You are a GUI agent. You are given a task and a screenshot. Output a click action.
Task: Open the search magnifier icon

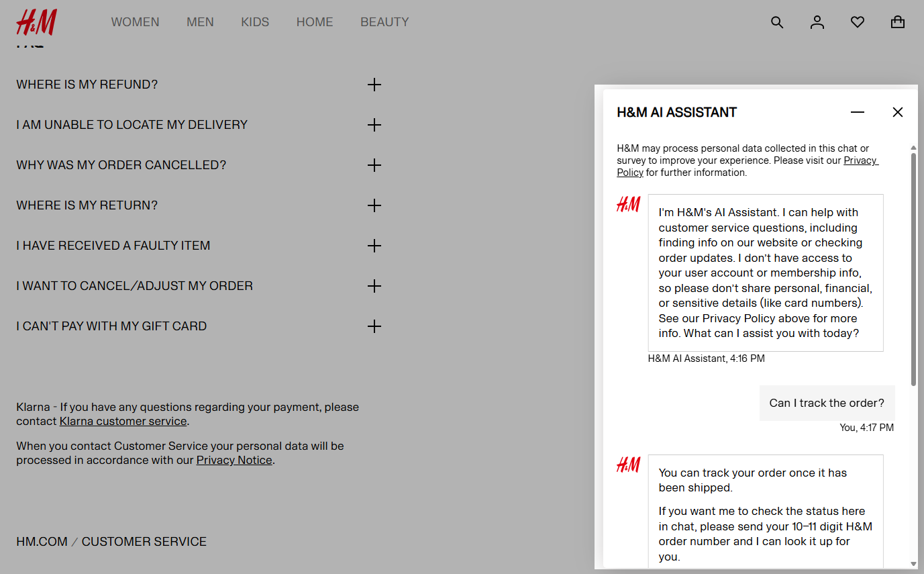[x=777, y=22]
